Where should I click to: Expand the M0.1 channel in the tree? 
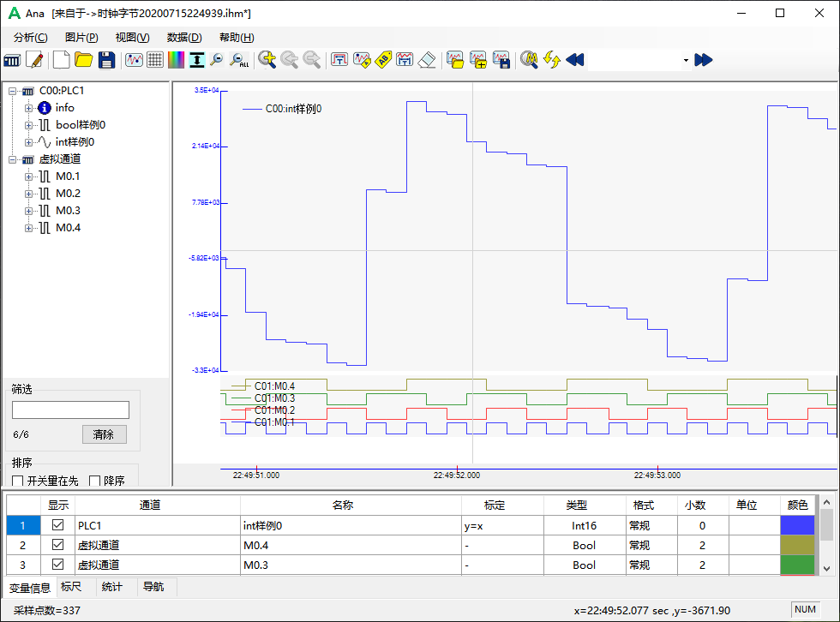click(27, 176)
